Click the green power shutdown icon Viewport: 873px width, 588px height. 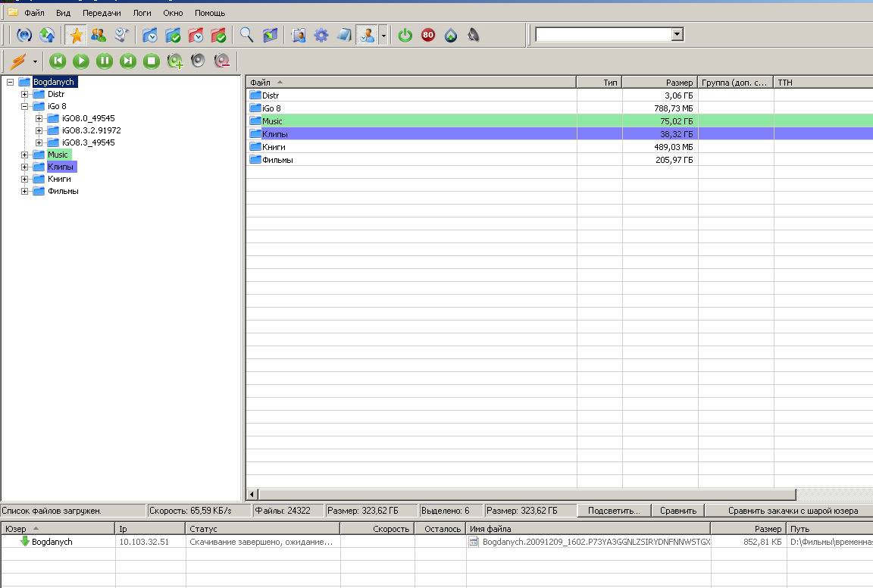405,35
